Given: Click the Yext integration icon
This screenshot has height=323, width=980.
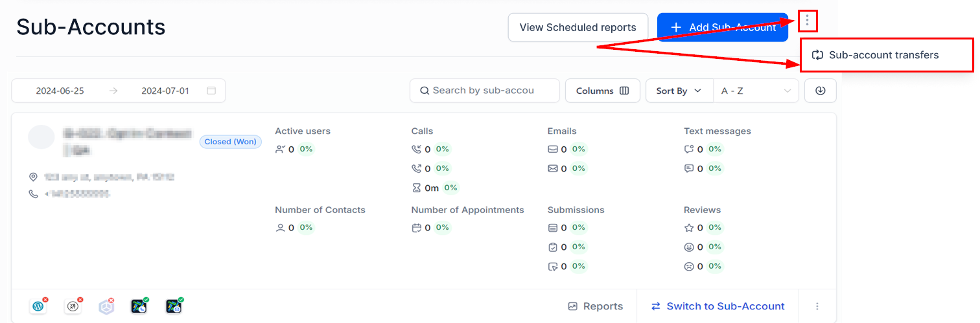Looking at the screenshot, I should click(73, 306).
